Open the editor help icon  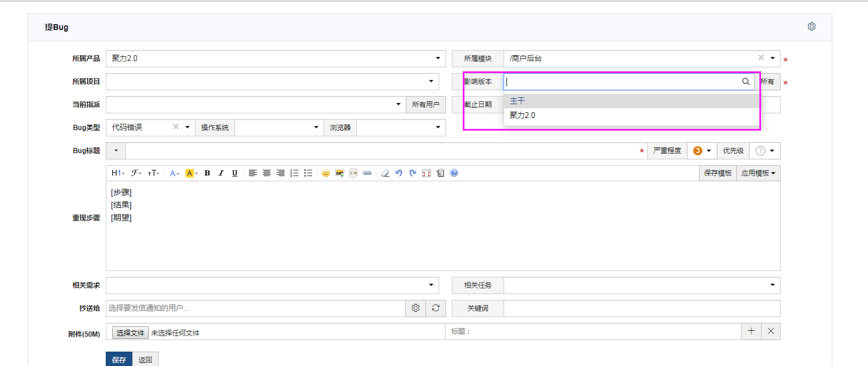[454, 173]
